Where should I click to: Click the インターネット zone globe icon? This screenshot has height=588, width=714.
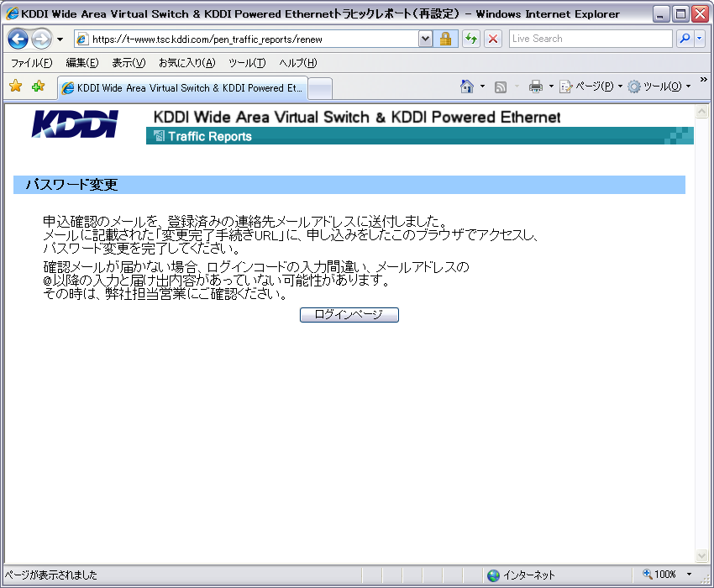(x=493, y=575)
